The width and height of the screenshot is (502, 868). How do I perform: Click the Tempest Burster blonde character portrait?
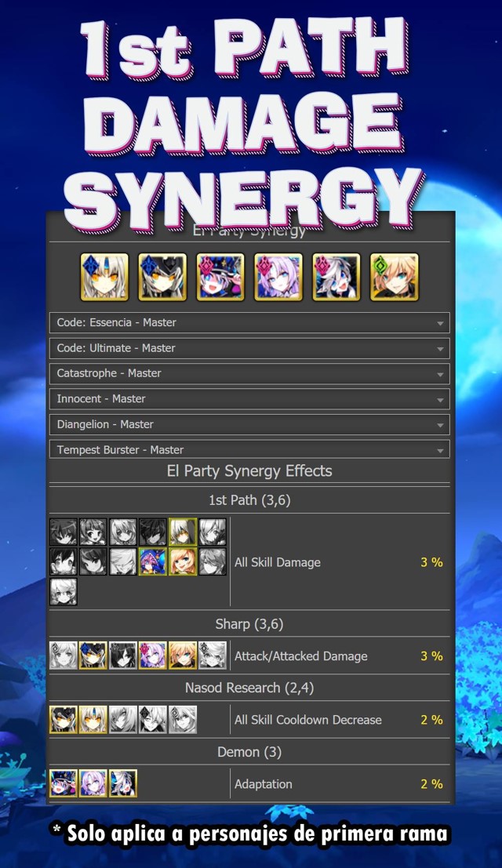[395, 277]
